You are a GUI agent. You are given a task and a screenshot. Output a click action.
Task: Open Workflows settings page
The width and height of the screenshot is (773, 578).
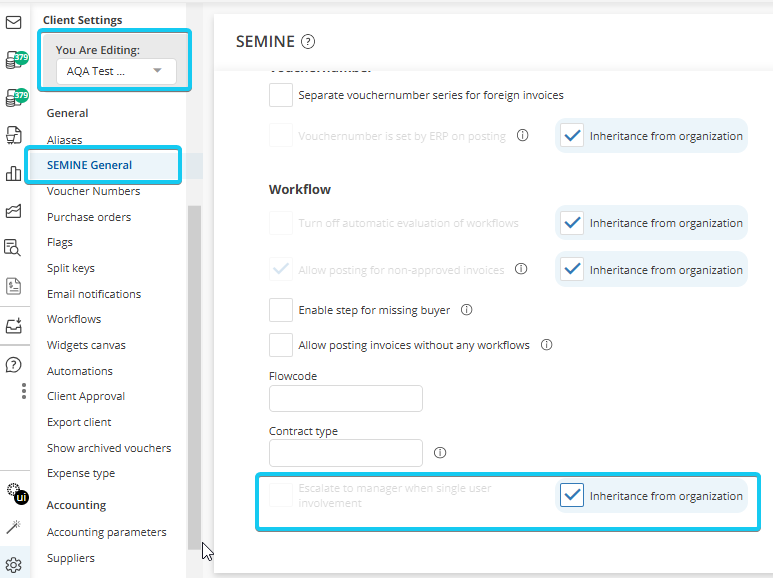pos(74,319)
